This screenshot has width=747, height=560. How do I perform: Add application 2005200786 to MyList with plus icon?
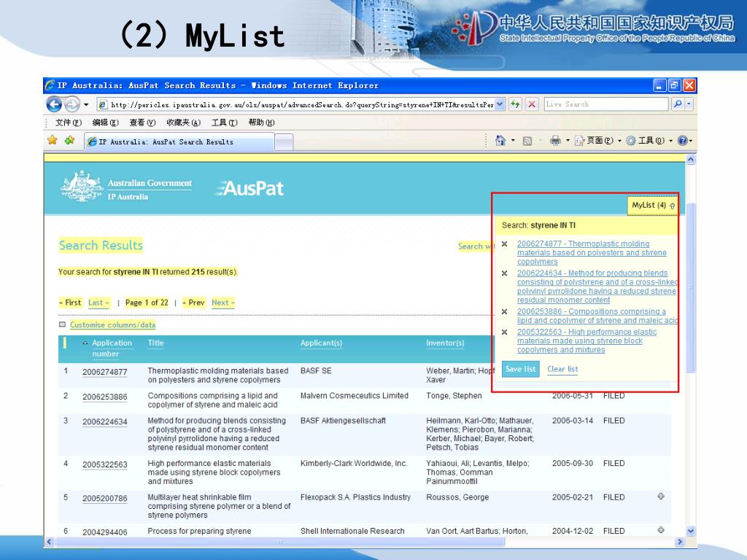661,496
